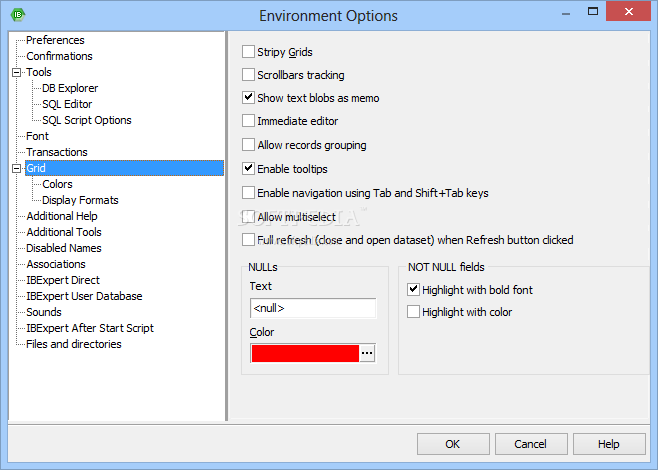Collapse the Grid tree node
This screenshot has height=470, width=658.
coord(16,168)
